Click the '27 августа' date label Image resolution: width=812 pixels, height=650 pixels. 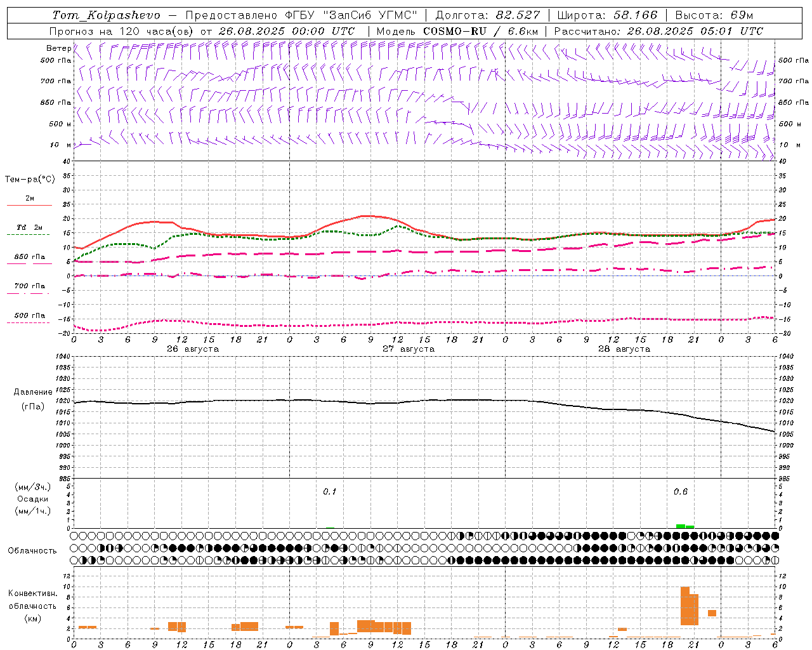(x=409, y=349)
